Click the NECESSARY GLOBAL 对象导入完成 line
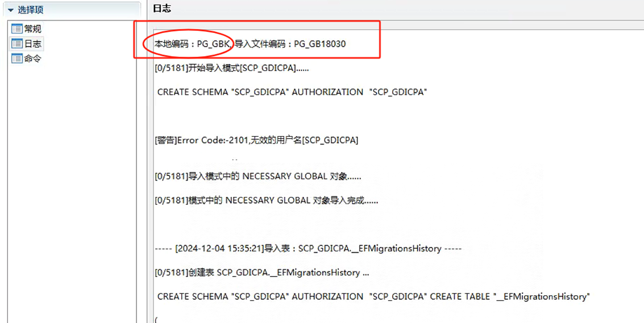 [x=266, y=200]
